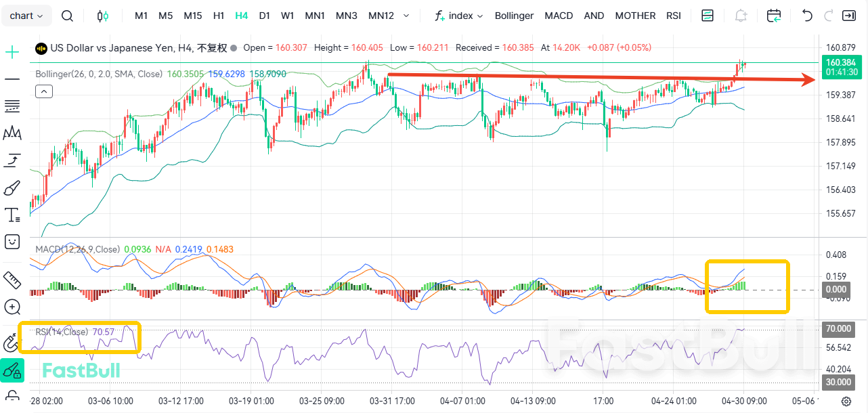Add the Bollinger indicator
This screenshot has height=413, width=868.
tap(514, 16)
